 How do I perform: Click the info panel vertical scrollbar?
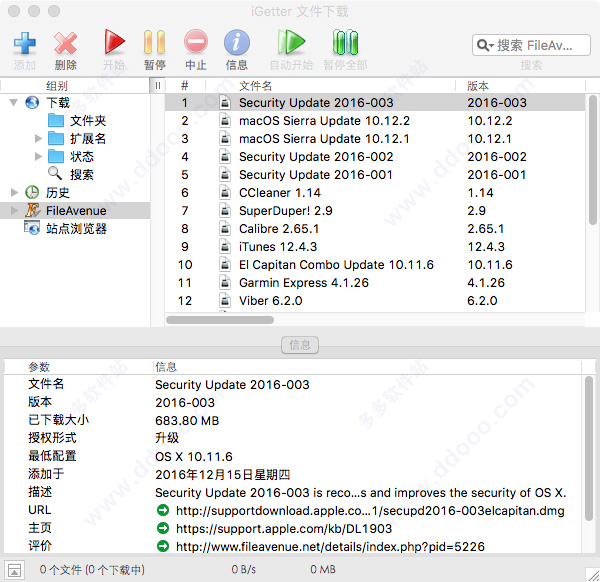point(589,448)
